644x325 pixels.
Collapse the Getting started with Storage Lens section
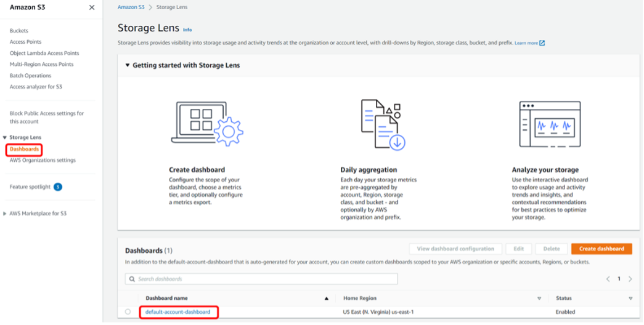(128, 65)
